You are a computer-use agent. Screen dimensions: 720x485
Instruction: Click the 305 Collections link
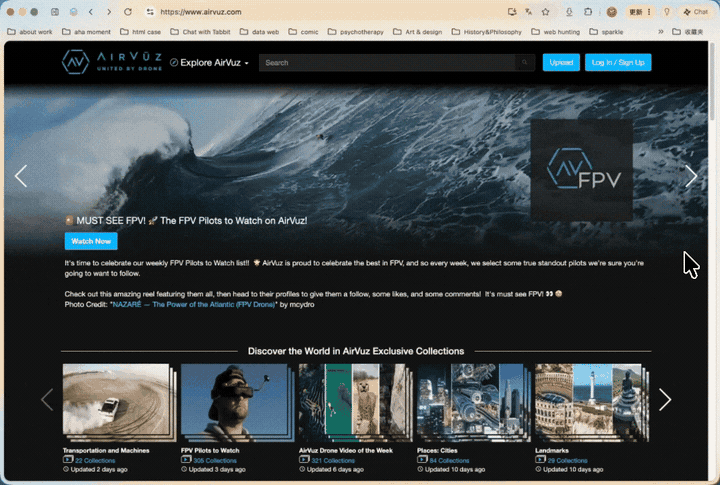[x=215, y=461]
